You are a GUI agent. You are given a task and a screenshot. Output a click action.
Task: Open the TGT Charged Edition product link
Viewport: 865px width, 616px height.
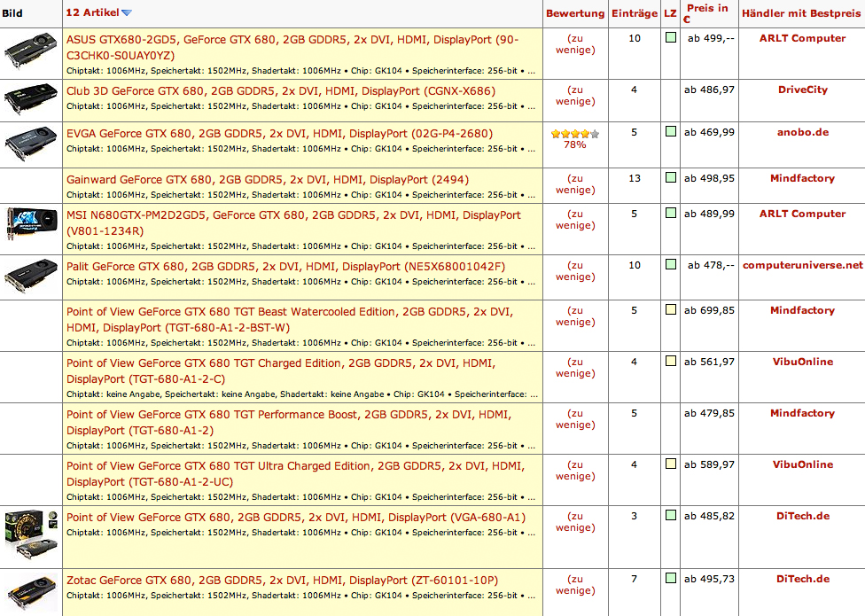(x=281, y=370)
